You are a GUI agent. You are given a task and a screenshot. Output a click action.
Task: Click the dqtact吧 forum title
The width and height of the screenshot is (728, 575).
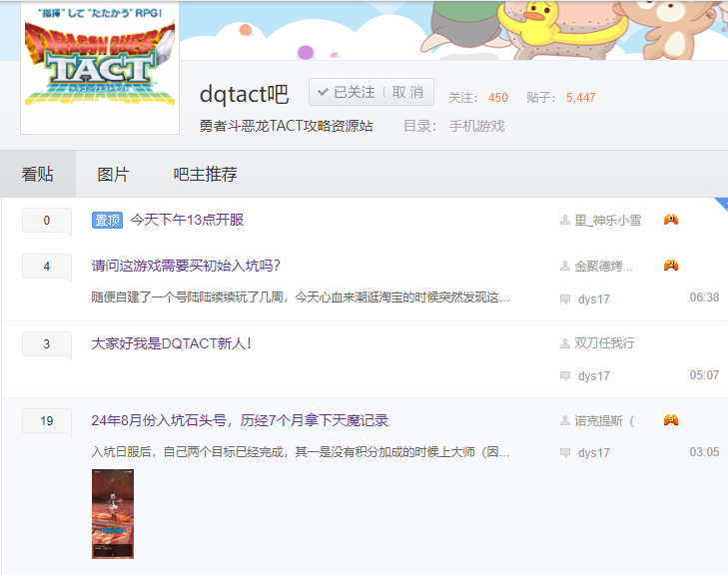[x=244, y=95]
